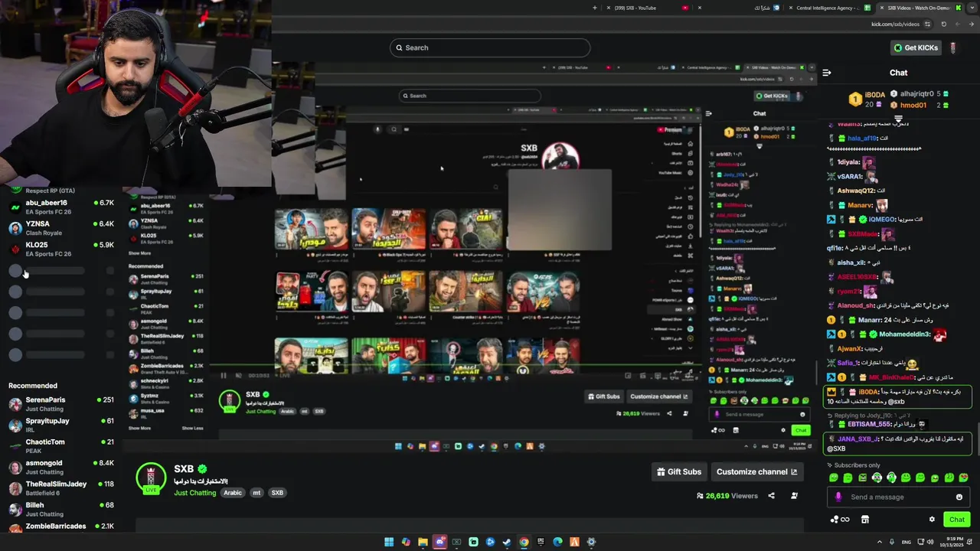Open alhajriqtr0 in the chat leaderboard

pos(916,94)
